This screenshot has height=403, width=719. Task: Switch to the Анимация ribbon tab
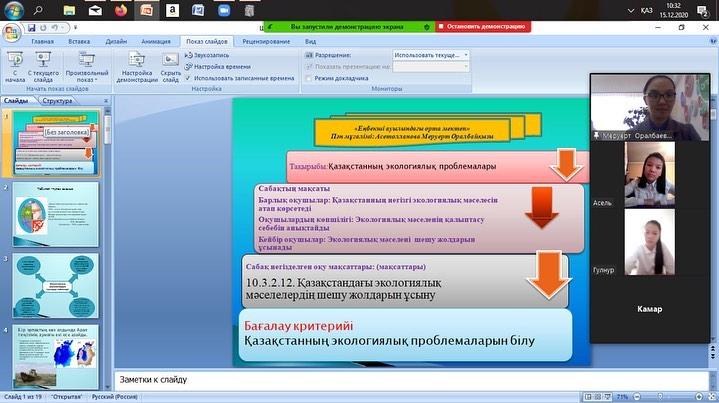click(x=155, y=42)
